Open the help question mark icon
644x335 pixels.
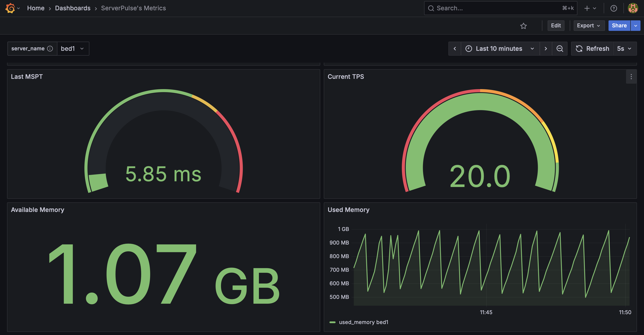[x=614, y=8]
